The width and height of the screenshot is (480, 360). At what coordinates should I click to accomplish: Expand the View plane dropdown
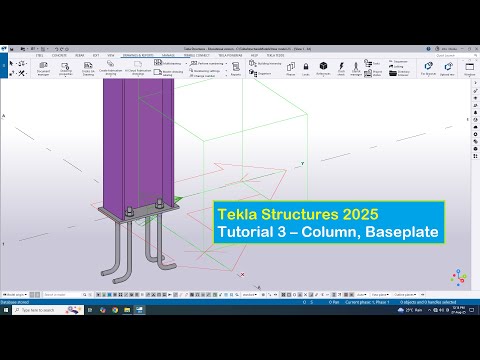point(380,295)
